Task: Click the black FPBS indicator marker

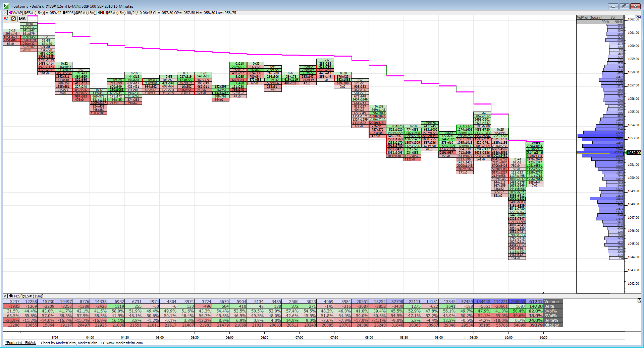Action: pyautogui.click(x=11, y=296)
